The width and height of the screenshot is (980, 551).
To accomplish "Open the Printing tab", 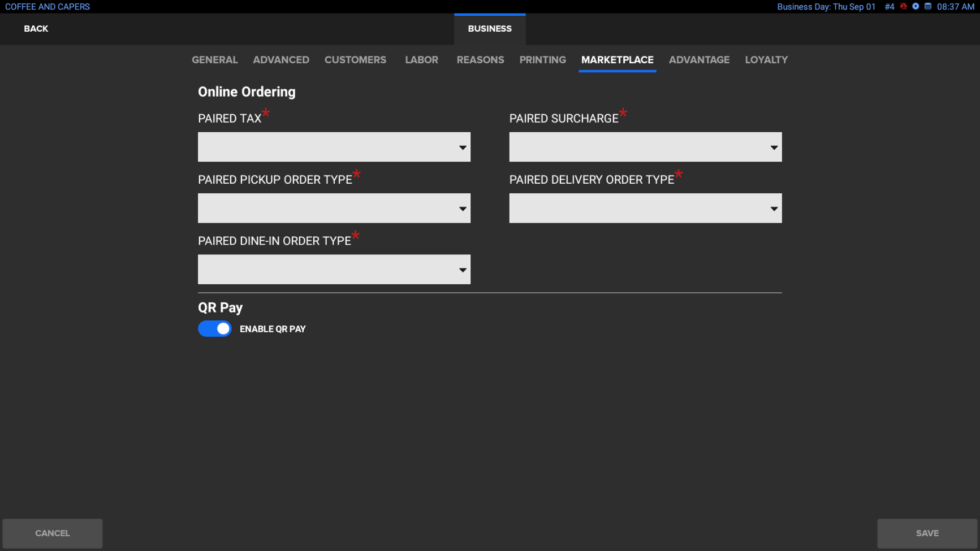I will coord(542,60).
